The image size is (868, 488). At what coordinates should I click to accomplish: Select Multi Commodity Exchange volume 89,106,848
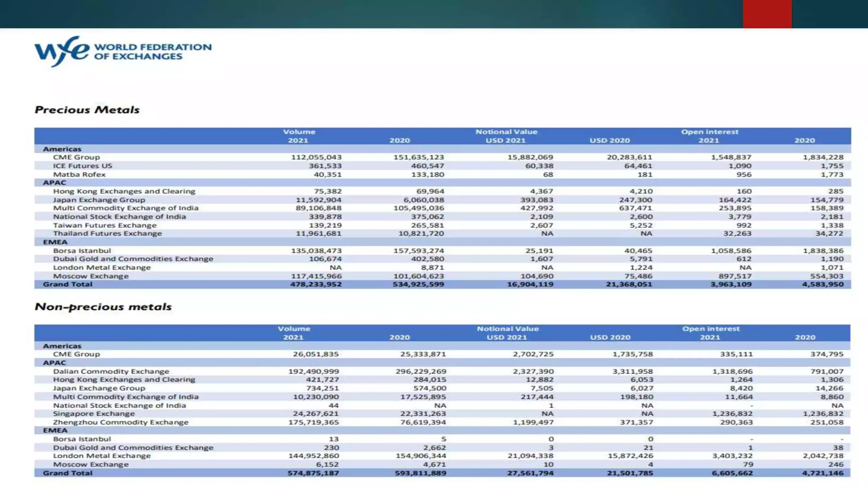[319, 208]
